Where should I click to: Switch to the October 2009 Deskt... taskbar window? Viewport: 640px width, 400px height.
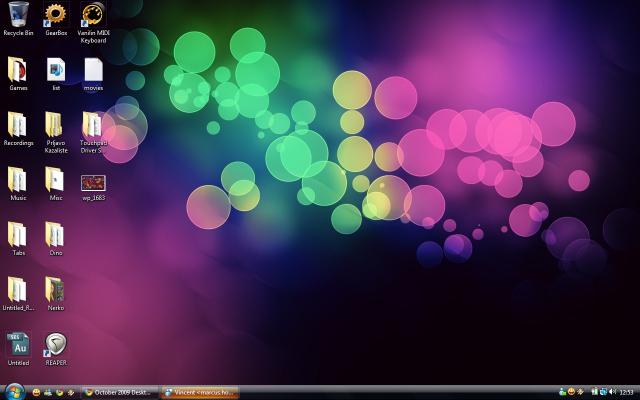point(120,393)
